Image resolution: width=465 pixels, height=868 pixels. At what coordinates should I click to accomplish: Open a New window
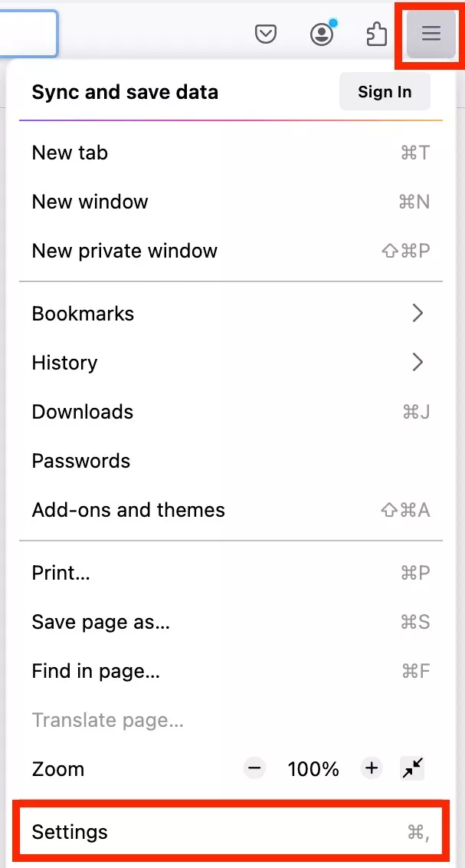90,202
